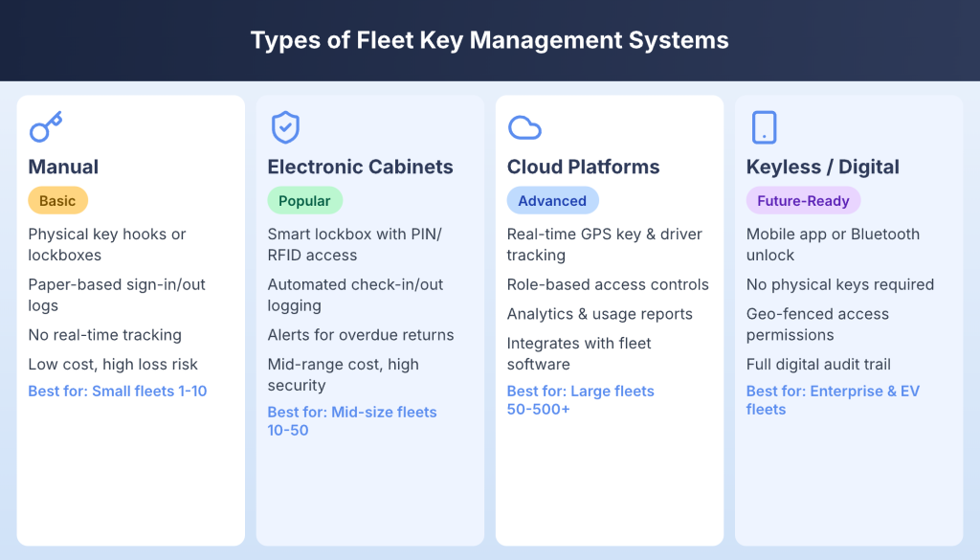Click 'Best for: Large fleets 50-500+'

(x=581, y=400)
